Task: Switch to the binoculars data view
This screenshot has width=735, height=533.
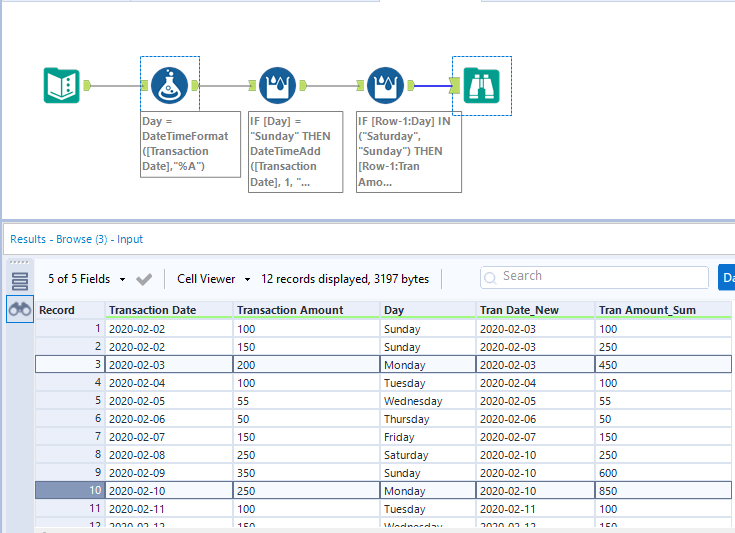Action: (x=20, y=309)
